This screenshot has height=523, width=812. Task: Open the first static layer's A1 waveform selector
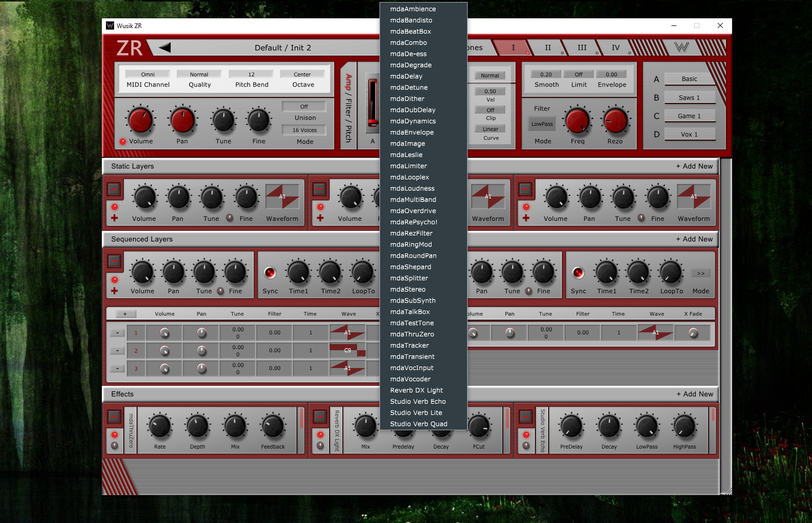click(282, 197)
